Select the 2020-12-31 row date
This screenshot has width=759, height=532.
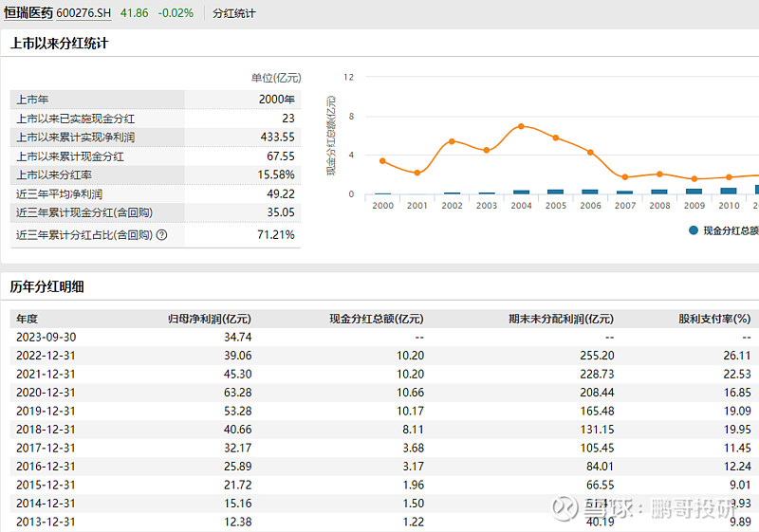pos(46,393)
